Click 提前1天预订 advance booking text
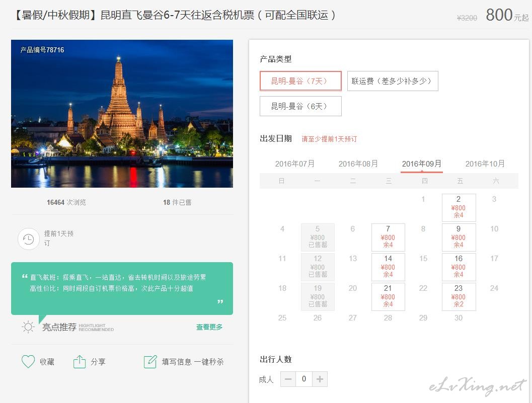The height and width of the screenshot is (403, 532). coord(58,238)
